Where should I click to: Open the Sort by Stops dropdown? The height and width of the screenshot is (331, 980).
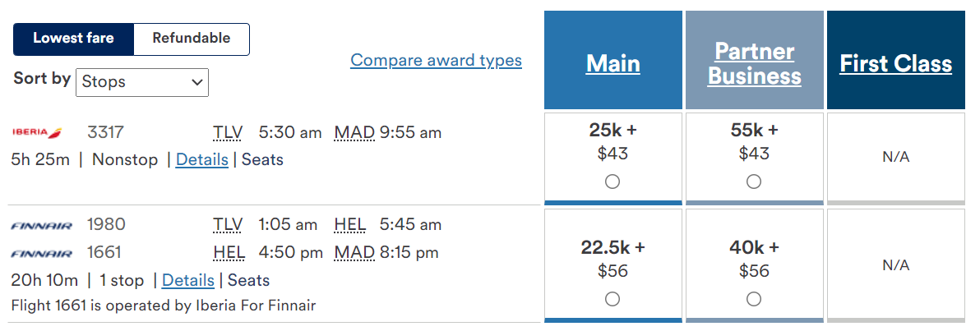(x=141, y=82)
